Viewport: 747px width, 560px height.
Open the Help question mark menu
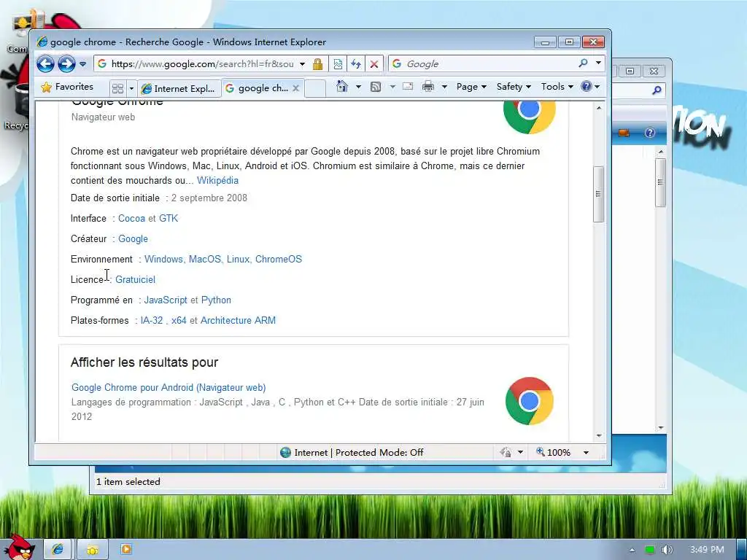[590, 87]
